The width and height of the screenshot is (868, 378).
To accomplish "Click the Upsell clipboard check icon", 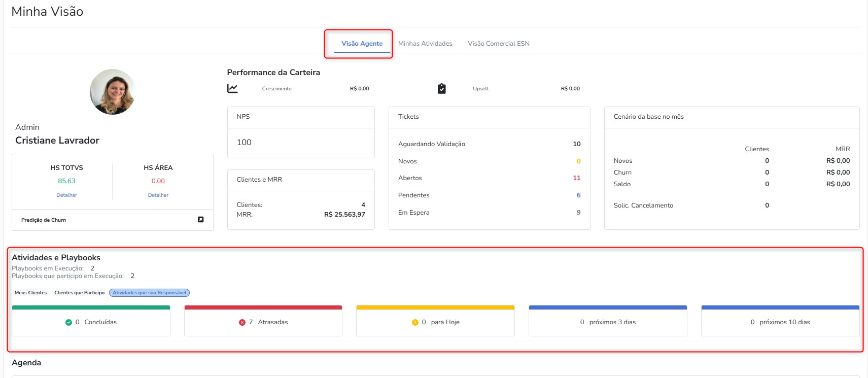I will coord(441,89).
